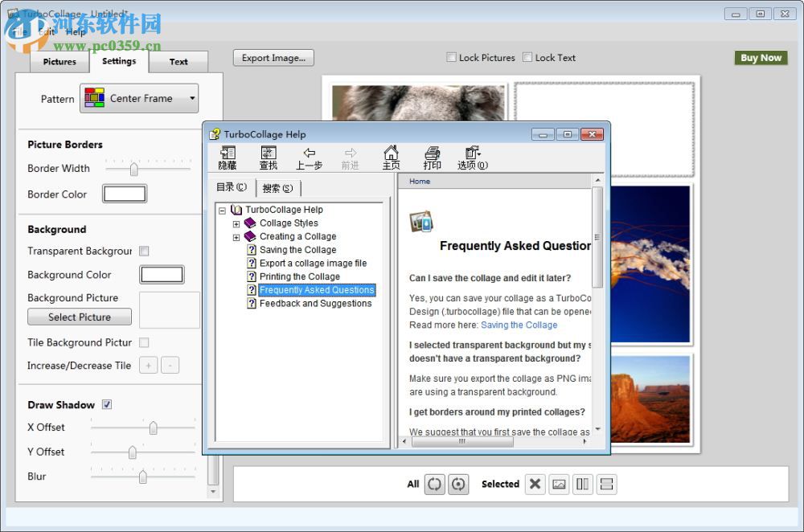
Task: Click the split vertically icon
Action: [583, 484]
